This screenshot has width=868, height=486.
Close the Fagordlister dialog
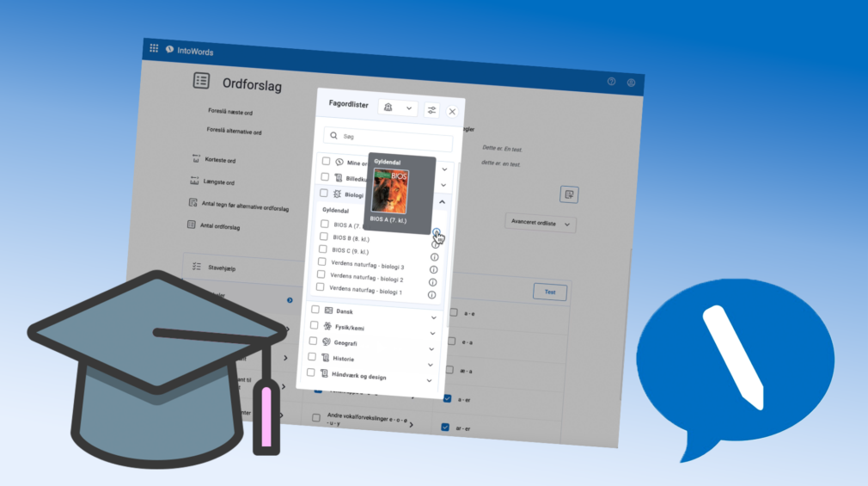coord(452,111)
